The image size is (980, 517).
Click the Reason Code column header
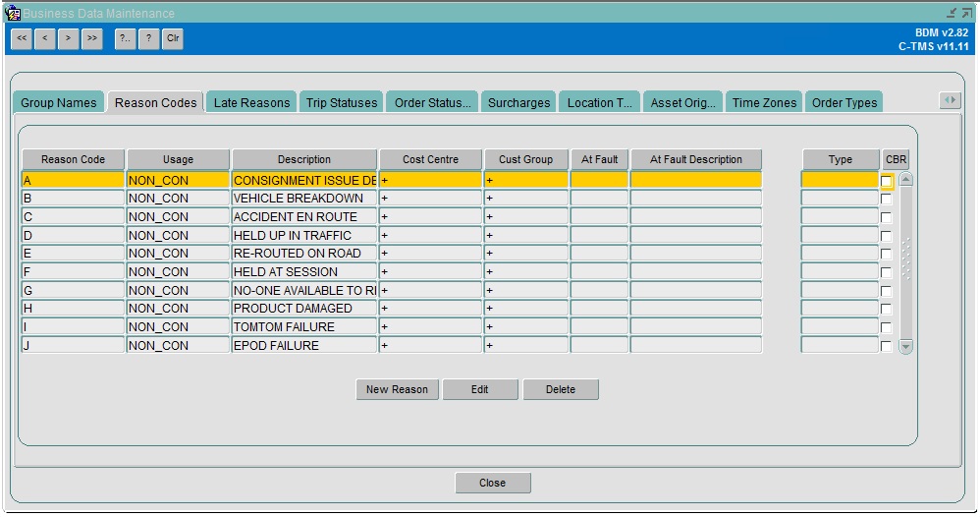73,159
